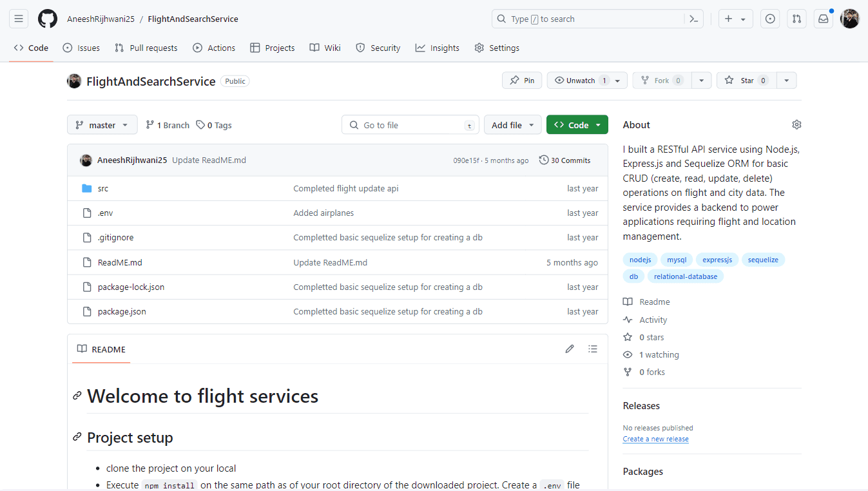This screenshot has height=491, width=868.
Task: Open the Add file dropdown
Action: pos(512,125)
